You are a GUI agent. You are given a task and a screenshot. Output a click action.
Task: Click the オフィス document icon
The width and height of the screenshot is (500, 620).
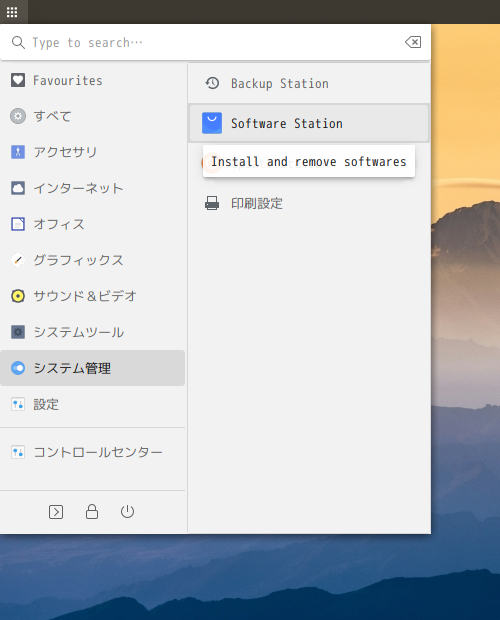coord(18,224)
